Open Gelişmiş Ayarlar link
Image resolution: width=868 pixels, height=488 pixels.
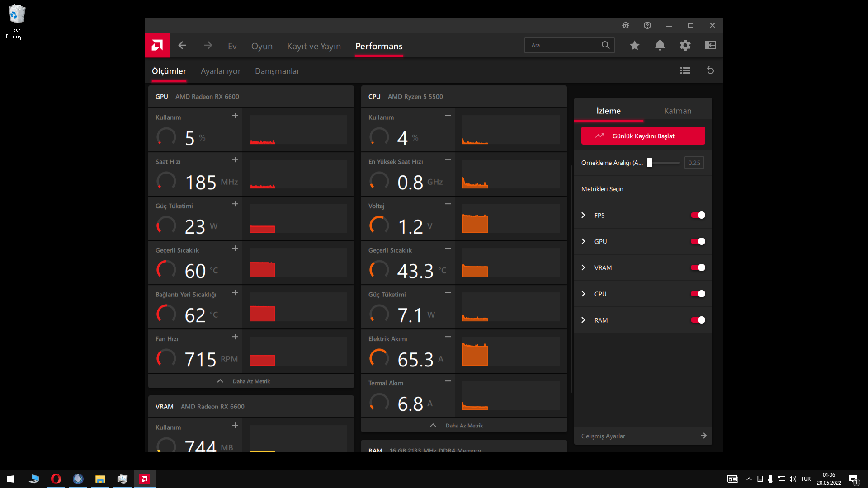click(x=643, y=436)
